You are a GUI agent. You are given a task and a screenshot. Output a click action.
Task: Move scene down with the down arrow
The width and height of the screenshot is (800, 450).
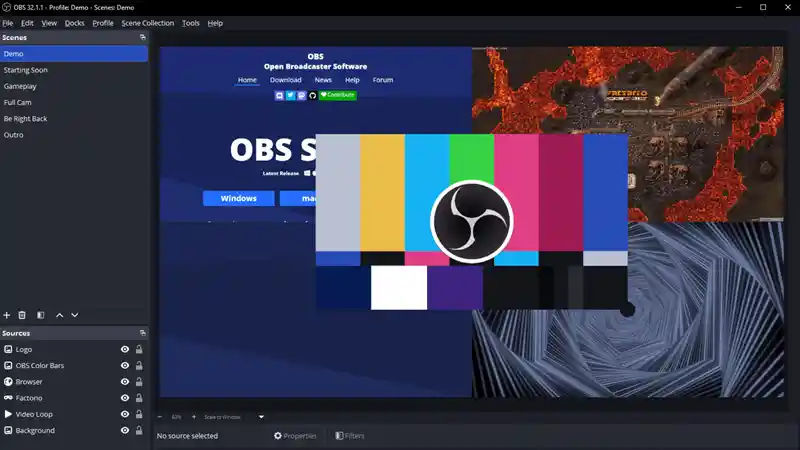pyautogui.click(x=75, y=315)
